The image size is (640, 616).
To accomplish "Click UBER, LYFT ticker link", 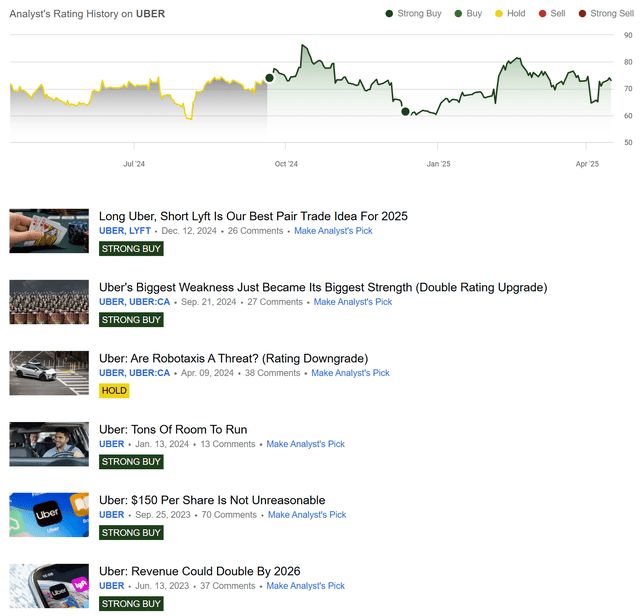I will click(125, 231).
